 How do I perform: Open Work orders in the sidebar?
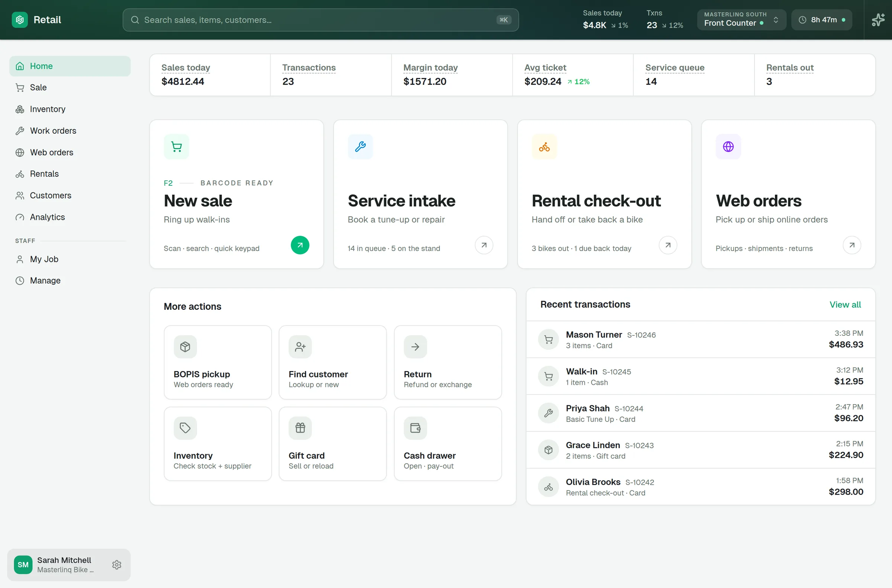70,131
